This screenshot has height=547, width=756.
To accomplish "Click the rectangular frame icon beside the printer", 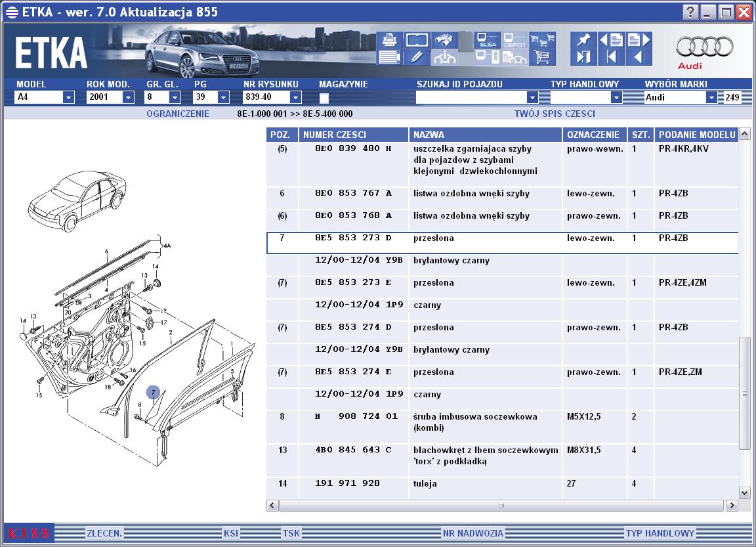I will coord(417,40).
